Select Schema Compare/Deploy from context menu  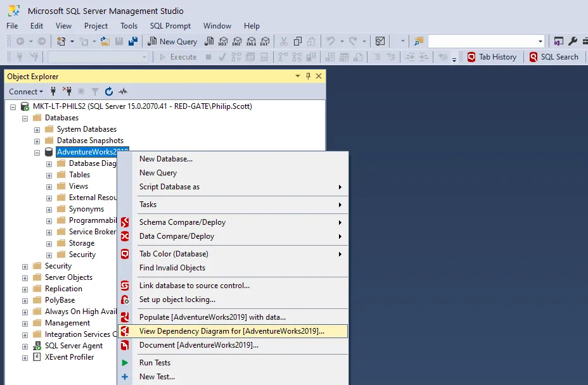pos(184,222)
